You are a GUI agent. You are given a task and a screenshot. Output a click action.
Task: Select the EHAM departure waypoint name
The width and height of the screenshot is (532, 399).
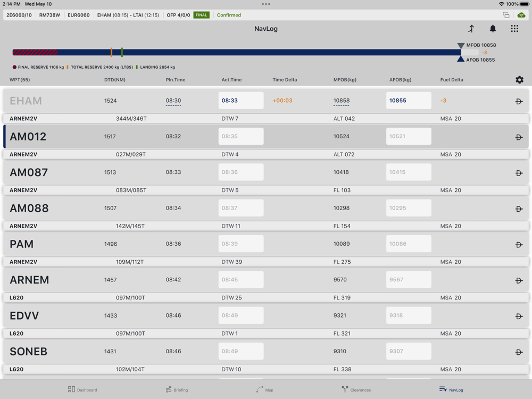click(x=26, y=101)
